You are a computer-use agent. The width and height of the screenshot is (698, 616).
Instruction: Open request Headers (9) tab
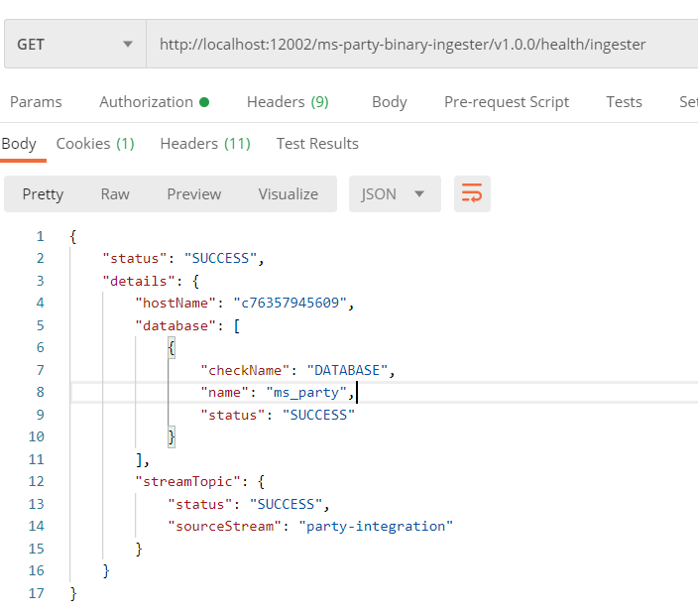click(288, 102)
